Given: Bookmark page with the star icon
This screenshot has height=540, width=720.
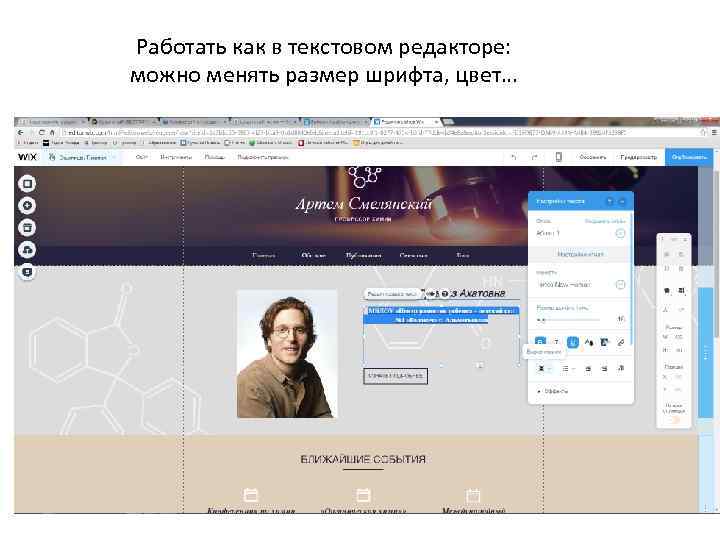Looking at the screenshot, I should click(x=703, y=132).
